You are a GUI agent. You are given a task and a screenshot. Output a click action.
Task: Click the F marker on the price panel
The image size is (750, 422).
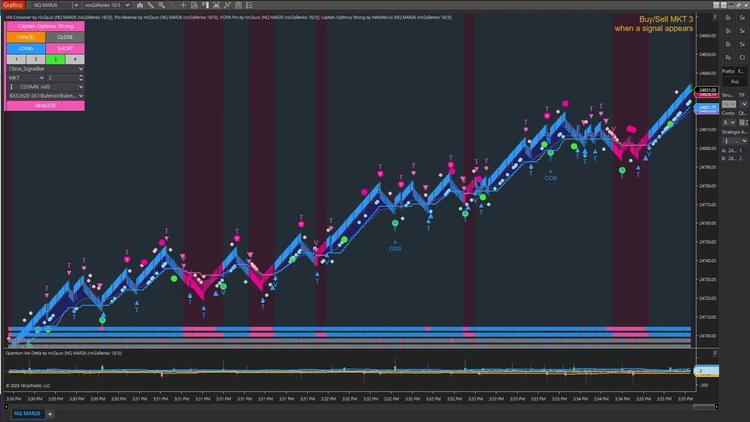click(715, 17)
